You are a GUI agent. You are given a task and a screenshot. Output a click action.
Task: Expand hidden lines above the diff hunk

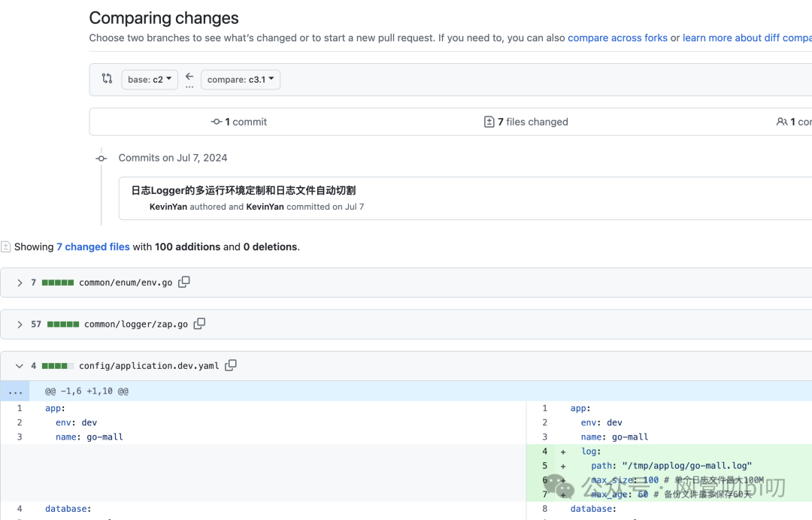15,391
